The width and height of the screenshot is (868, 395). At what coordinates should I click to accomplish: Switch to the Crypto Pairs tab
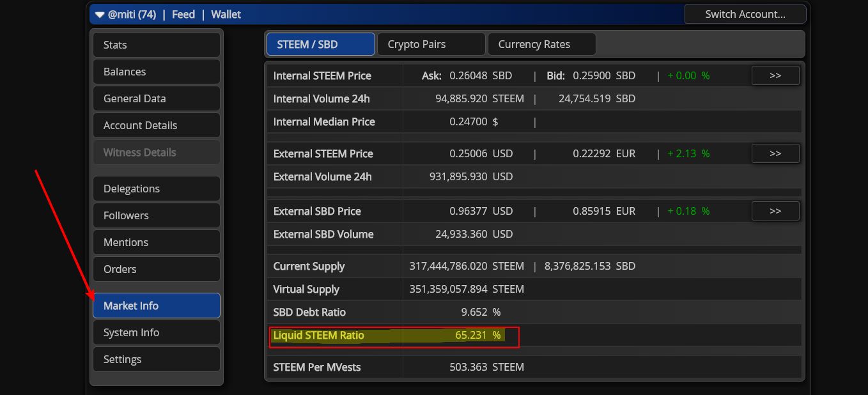point(431,44)
